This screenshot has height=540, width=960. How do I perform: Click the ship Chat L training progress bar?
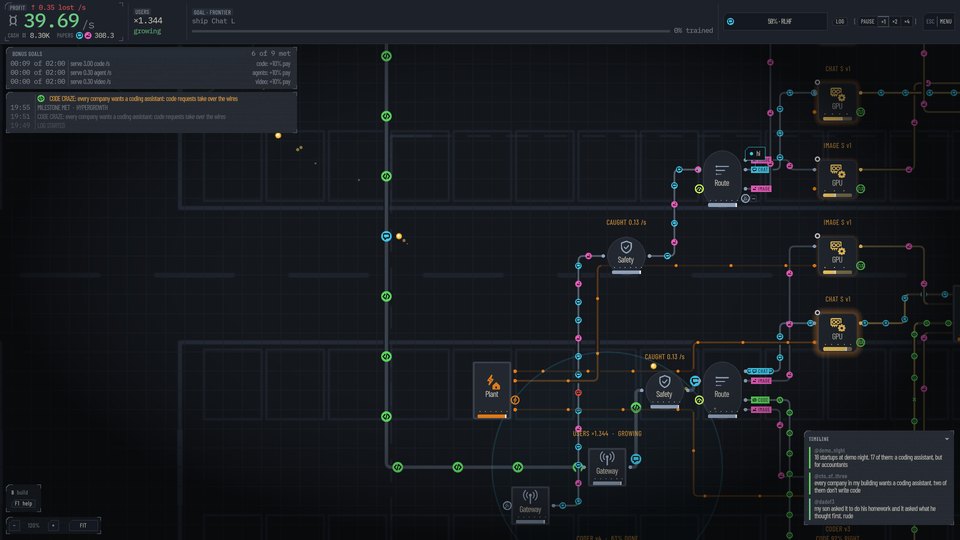click(430, 31)
